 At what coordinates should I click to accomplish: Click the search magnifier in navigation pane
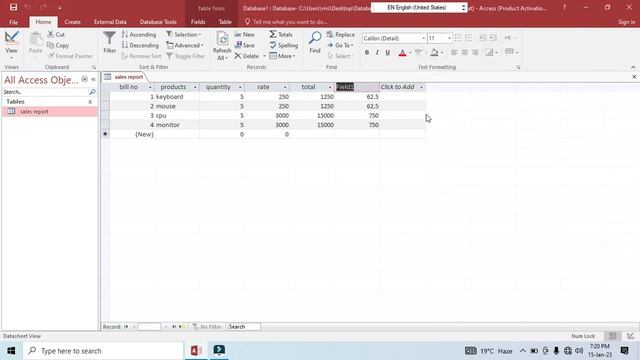coord(93,92)
